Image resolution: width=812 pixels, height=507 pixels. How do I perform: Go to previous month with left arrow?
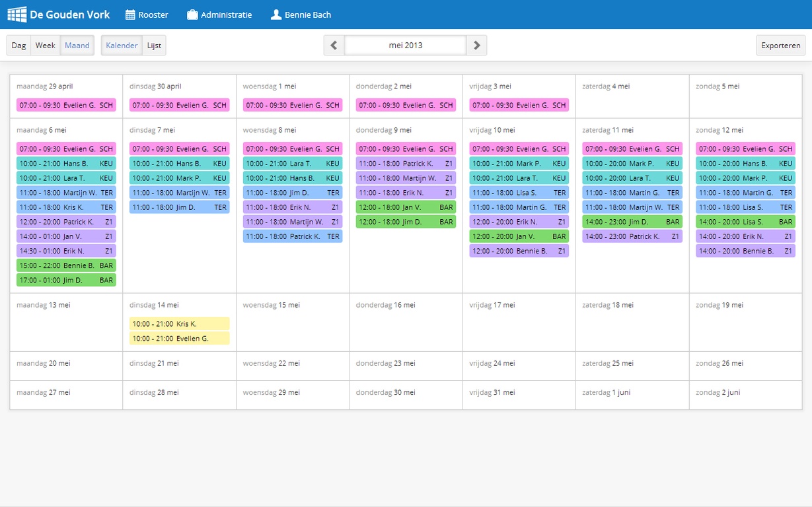point(334,46)
